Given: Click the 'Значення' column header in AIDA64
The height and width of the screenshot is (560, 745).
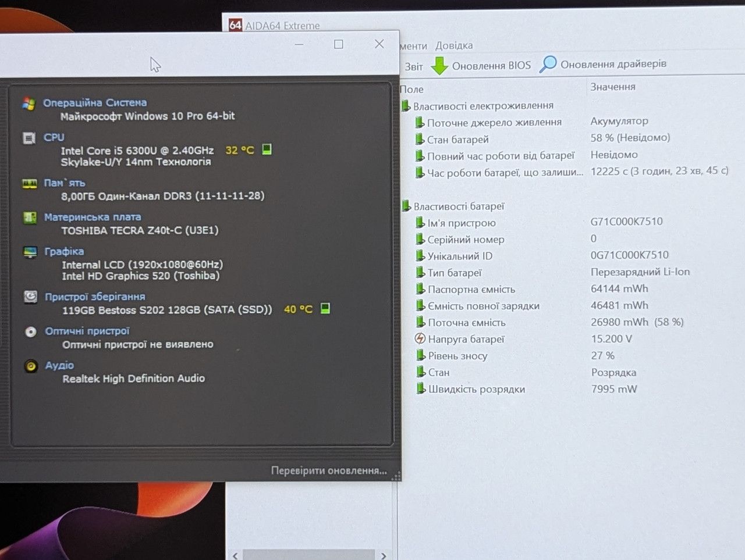Looking at the screenshot, I should [x=613, y=87].
